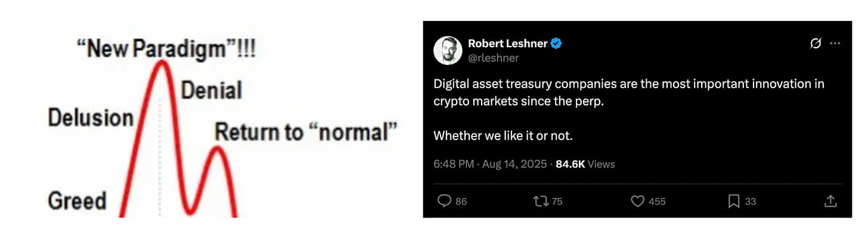Open the three-dot more options menu
The width and height of the screenshot is (868, 236).
[x=835, y=44]
